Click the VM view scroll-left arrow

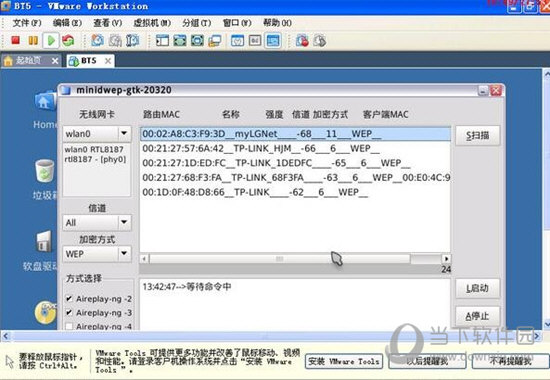(x=6, y=336)
